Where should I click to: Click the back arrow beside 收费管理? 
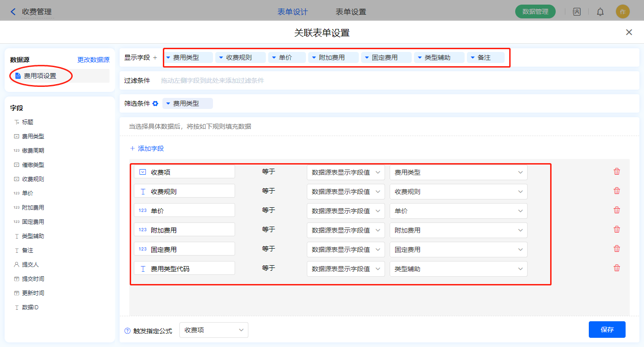tap(13, 12)
